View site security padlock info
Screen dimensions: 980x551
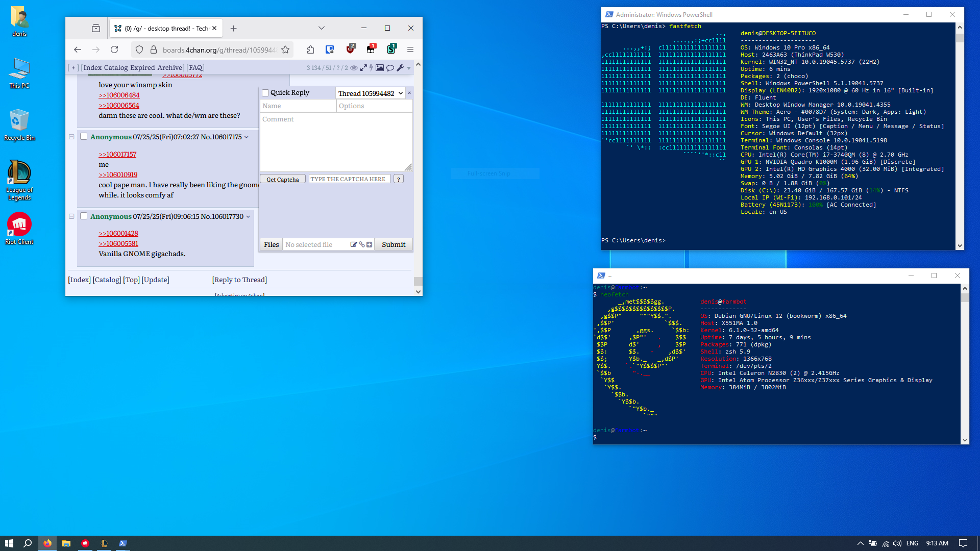point(153,49)
